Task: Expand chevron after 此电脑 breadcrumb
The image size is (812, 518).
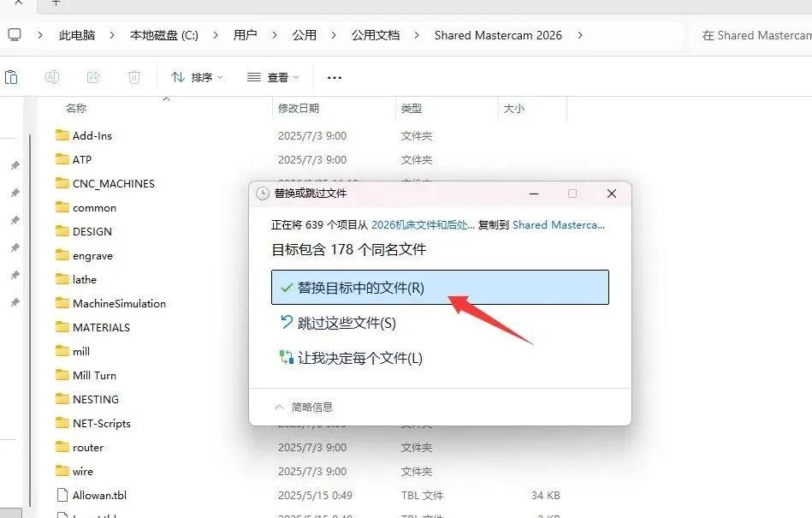Action: point(112,35)
